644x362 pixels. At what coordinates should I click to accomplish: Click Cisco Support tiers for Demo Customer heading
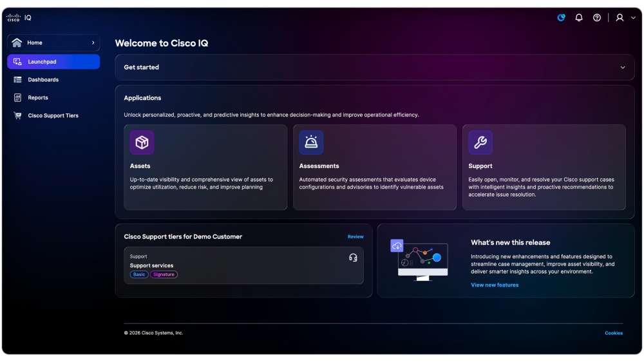click(x=183, y=236)
